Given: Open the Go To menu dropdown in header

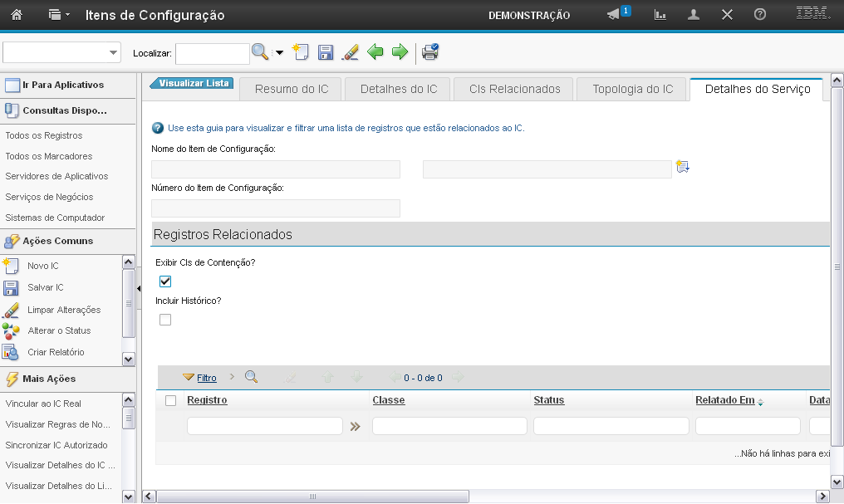Looking at the screenshot, I should pyautogui.click(x=59, y=14).
